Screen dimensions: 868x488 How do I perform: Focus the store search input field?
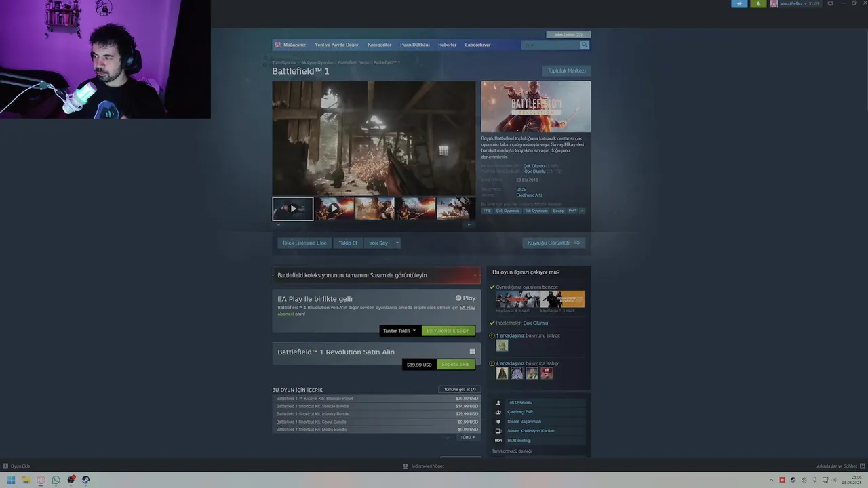(x=550, y=45)
